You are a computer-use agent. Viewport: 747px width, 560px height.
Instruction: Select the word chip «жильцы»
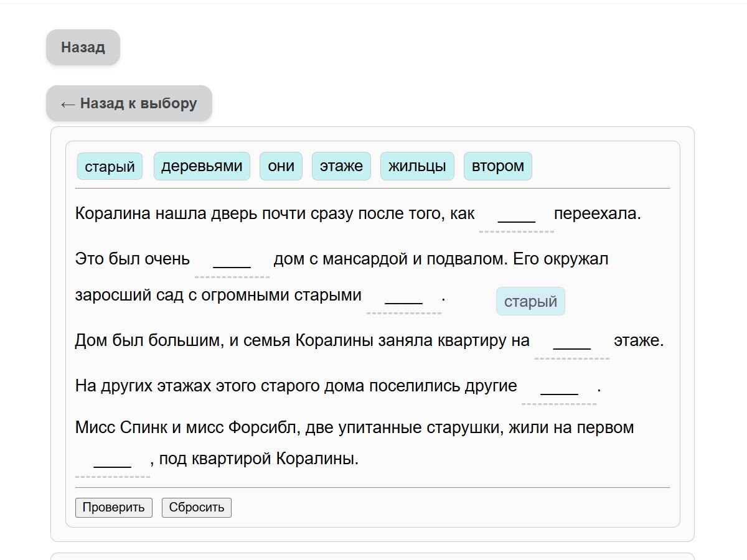[417, 166]
